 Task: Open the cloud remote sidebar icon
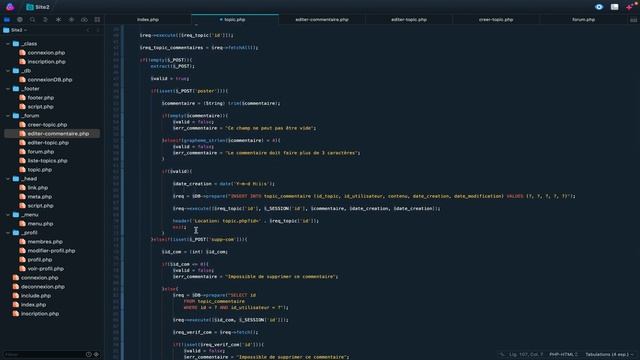pyautogui.click(x=84, y=20)
